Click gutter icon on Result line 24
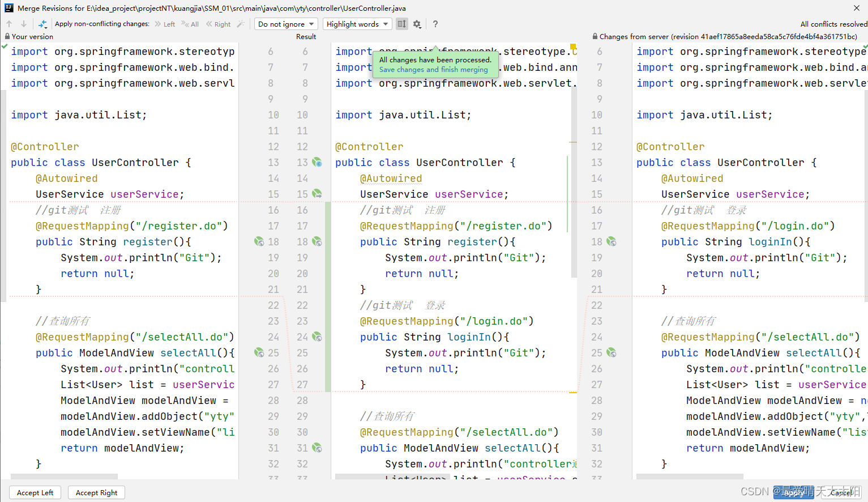Screen dimensions: 868x502 click(317, 337)
